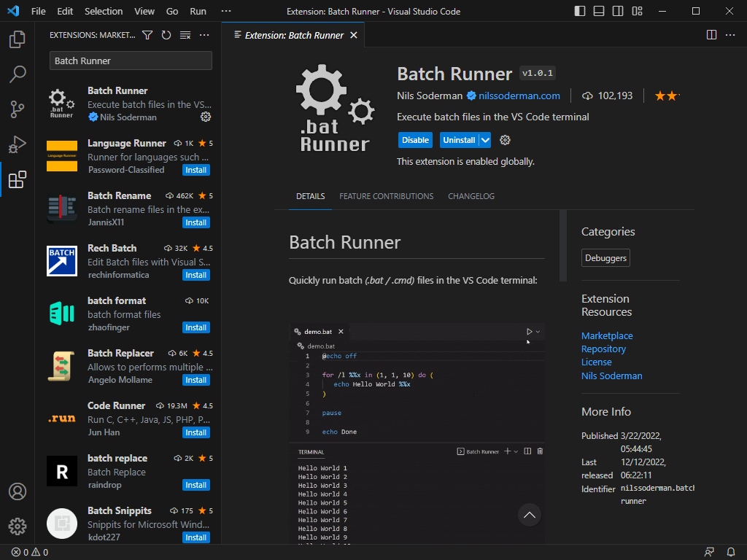This screenshot has height=560, width=747.
Task: Select the Extensions view icon
Action: coord(18,179)
